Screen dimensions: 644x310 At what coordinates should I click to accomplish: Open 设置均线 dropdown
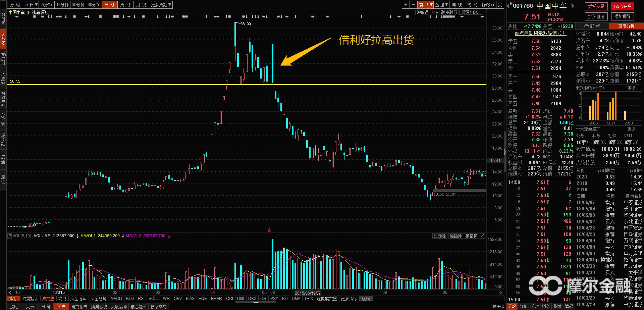[x=472, y=12]
